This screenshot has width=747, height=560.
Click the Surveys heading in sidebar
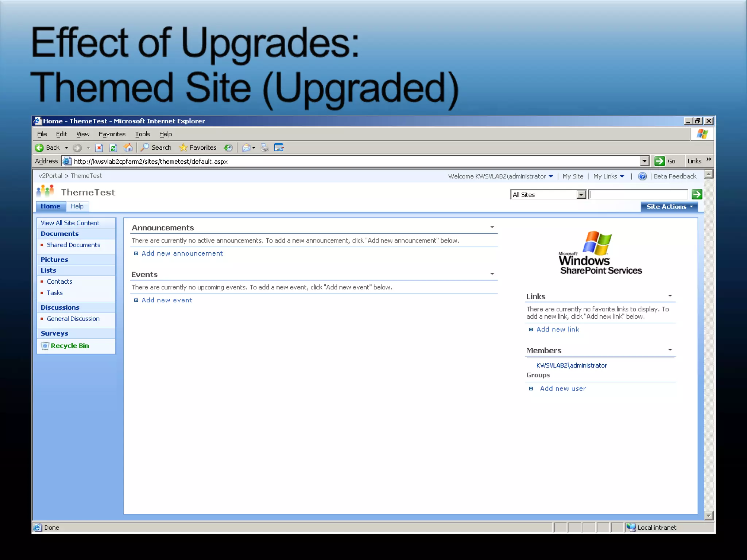(x=54, y=333)
